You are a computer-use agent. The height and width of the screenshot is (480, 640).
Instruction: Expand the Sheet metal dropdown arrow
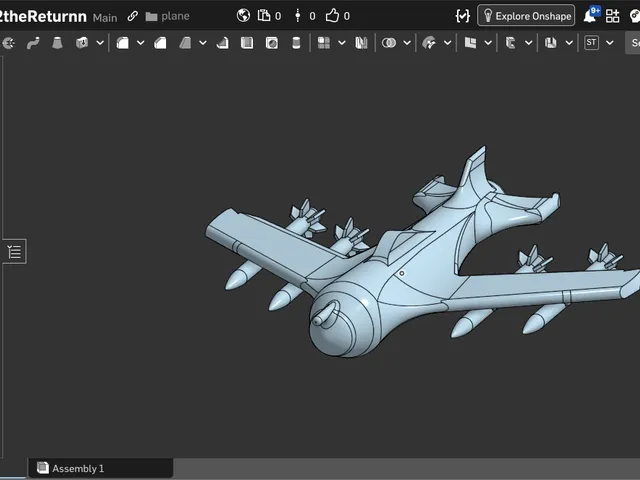point(569,43)
